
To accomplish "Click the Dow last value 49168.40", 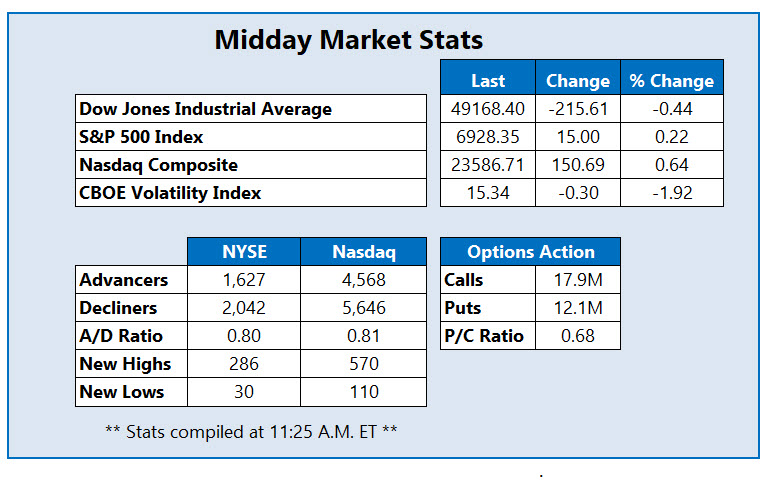I will (488, 109).
